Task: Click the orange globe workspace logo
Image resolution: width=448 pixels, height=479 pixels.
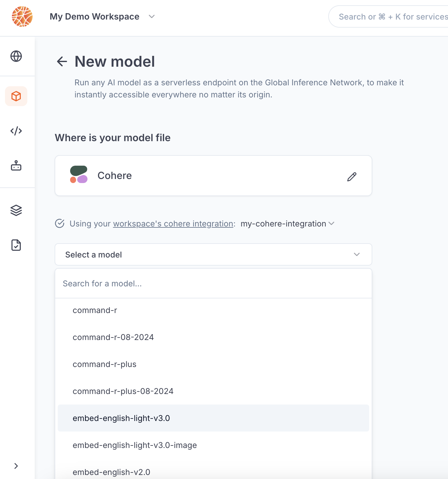Action: pos(22,16)
